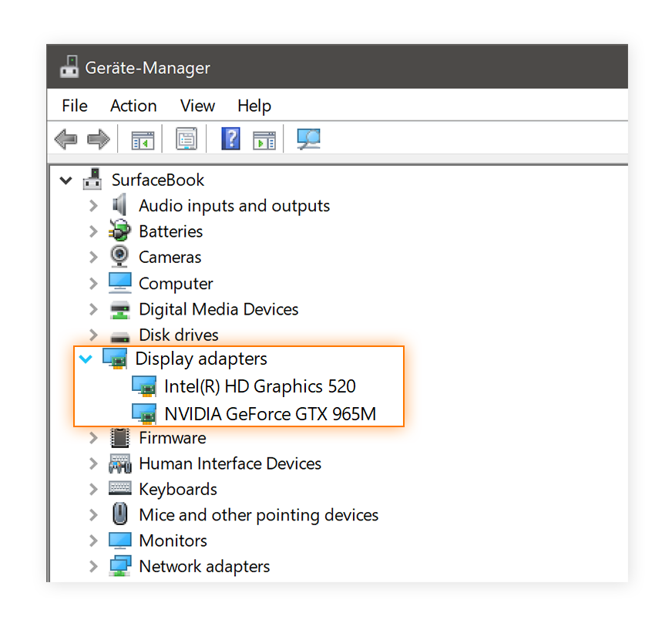Collapse the SurfaceBook root node
Image resolution: width=672 pixels, height=630 pixels.
tap(66, 180)
